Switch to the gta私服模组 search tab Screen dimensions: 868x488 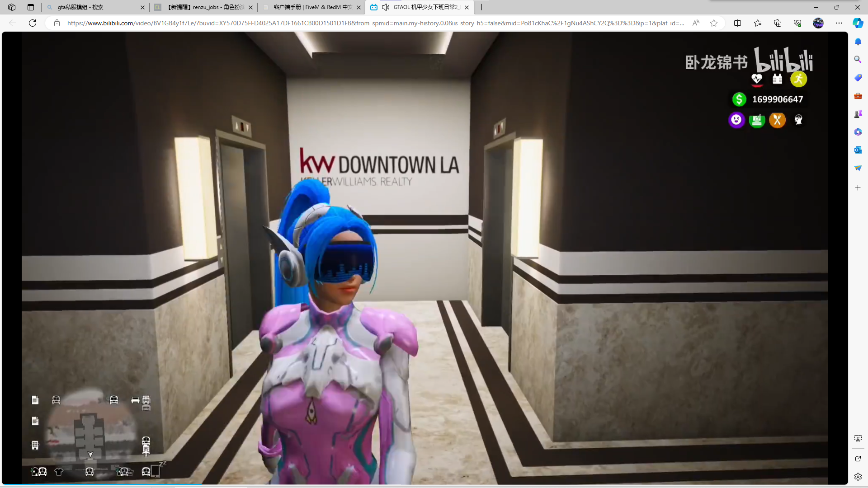click(x=95, y=7)
